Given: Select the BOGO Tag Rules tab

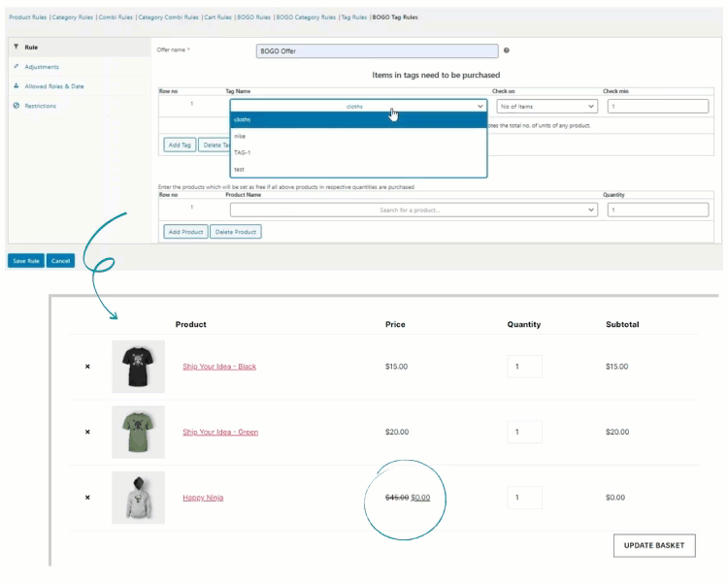Looking at the screenshot, I should click(395, 17).
